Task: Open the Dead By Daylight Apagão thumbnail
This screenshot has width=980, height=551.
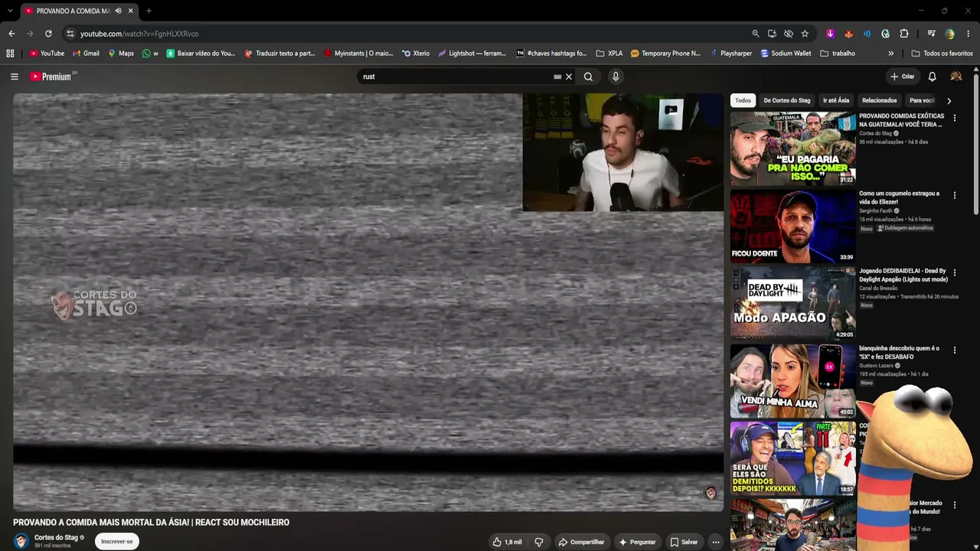Action: coord(792,304)
